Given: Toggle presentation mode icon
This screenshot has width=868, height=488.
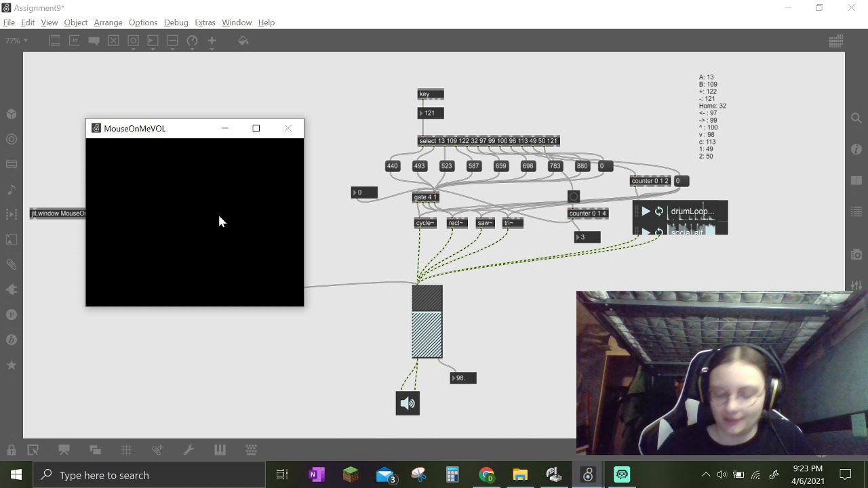Looking at the screenshot, I should point(64,449).
